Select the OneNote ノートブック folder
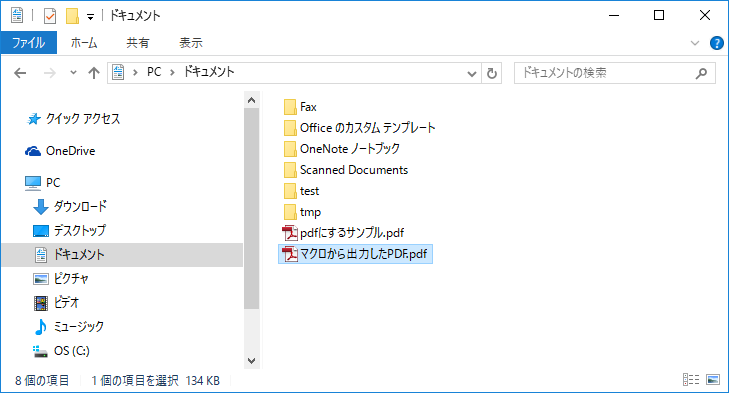729x393 pixels. pos(350,149)
